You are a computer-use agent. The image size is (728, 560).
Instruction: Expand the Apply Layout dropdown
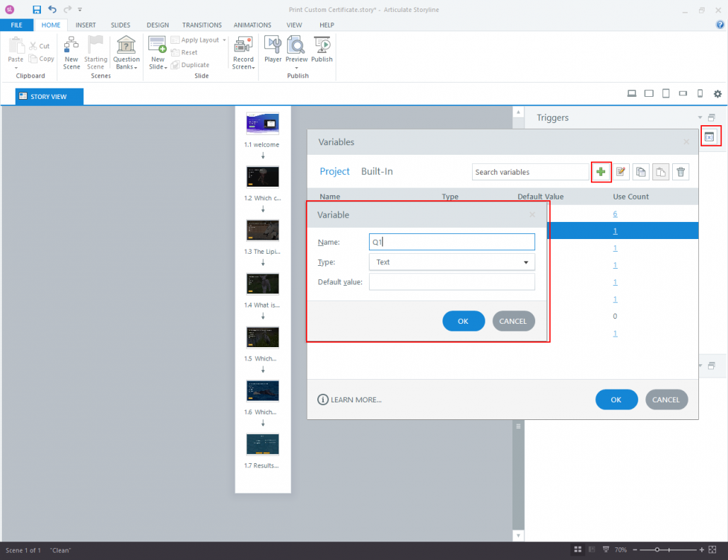225,40
